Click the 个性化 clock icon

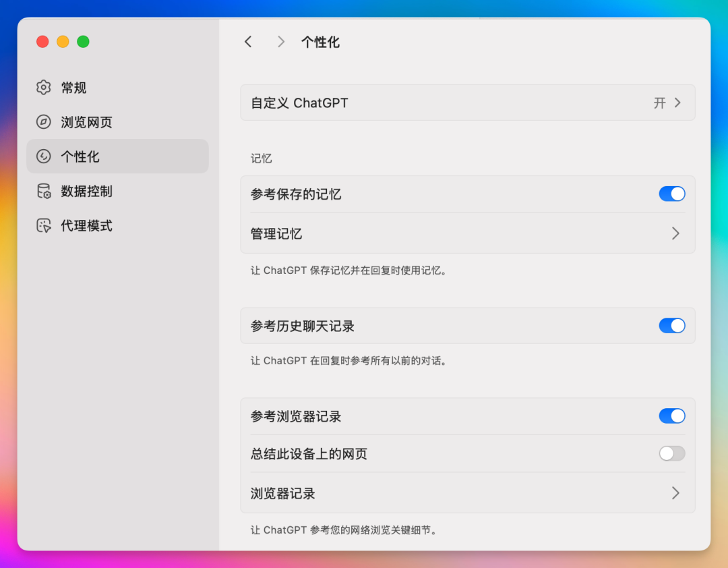coord(42,156)
